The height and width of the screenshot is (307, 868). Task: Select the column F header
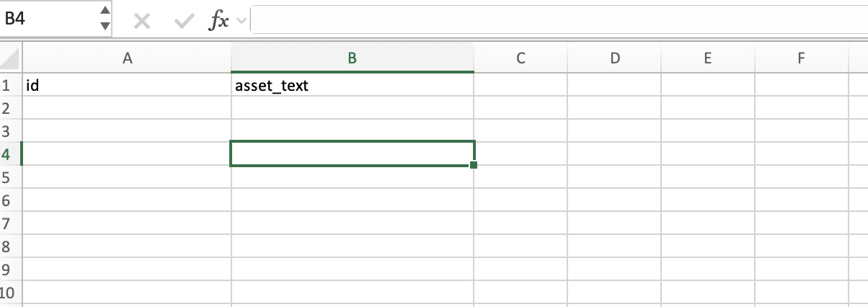[801, 59]
